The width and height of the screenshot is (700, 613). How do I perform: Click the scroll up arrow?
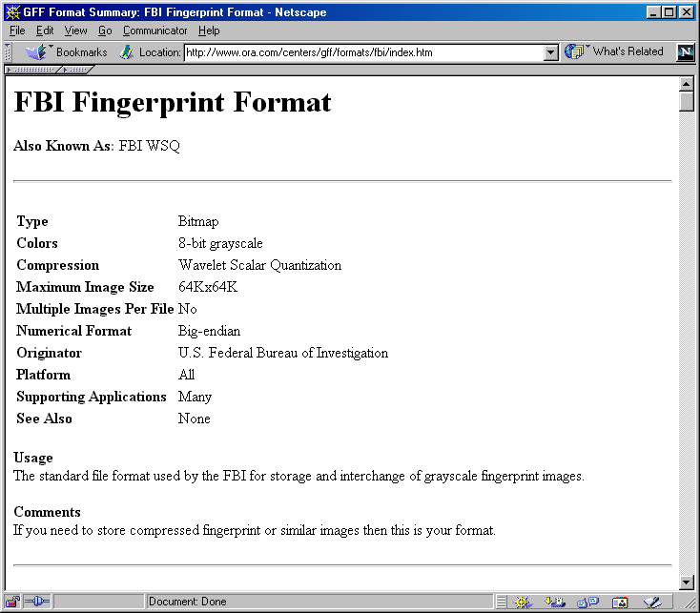(686, 84)
